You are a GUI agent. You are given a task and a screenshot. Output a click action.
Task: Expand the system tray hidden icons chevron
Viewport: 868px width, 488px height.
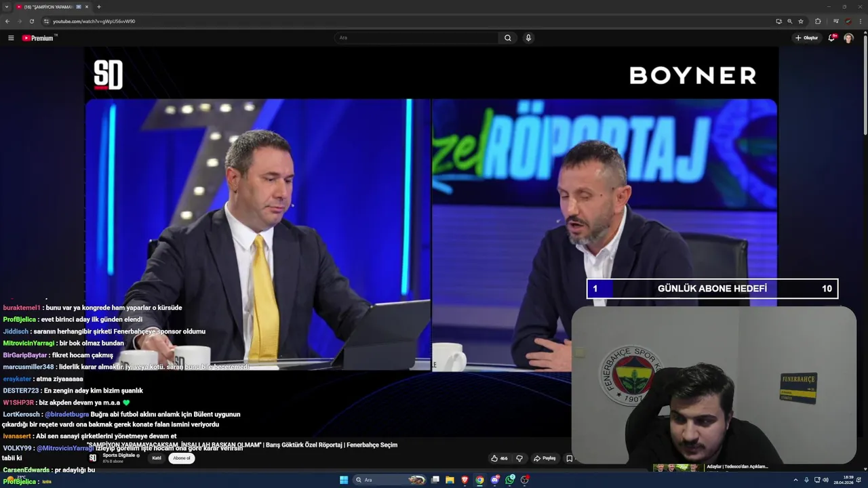click(795, 480)
